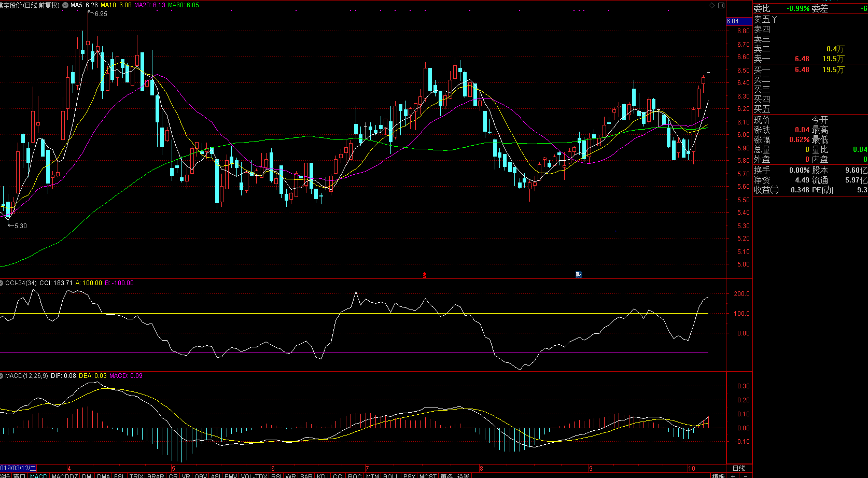
Task: Switch to the OBV indicator tab
Action: coord(201,475)
